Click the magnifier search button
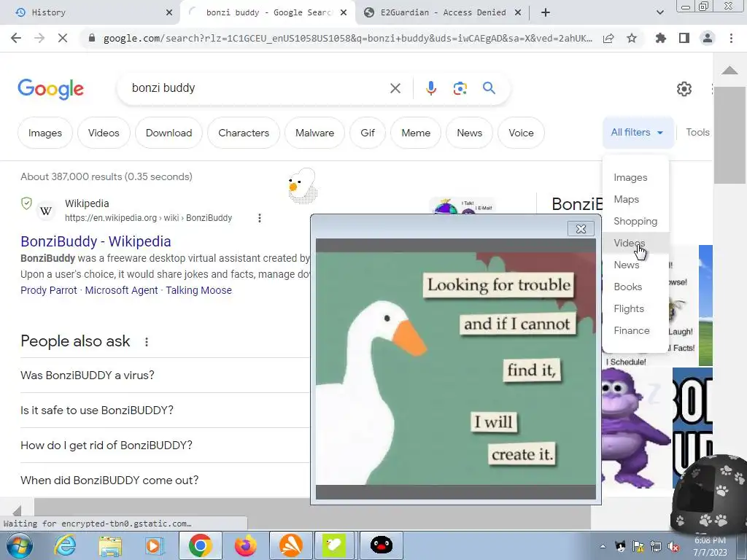The width and height of the screenshot is (747, 560). [x=489, y=87]
